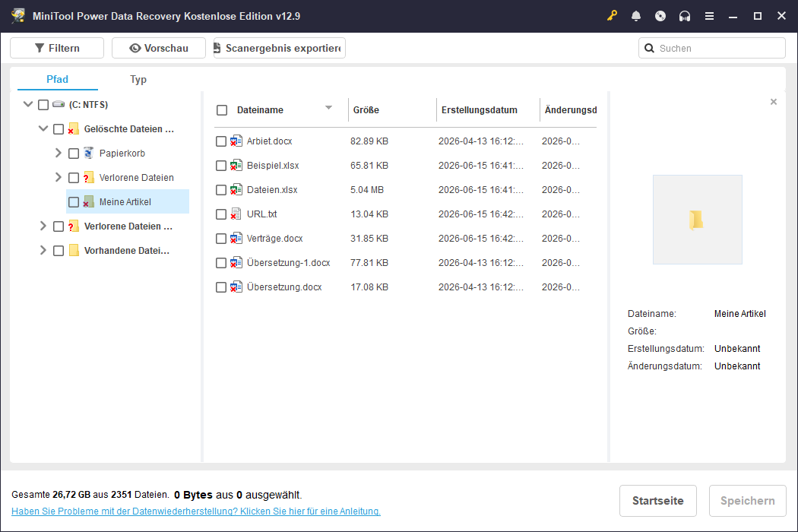Click the 5.04 MB size cell
This screenshot has width=798, height=532.
[x=367, y=190]
